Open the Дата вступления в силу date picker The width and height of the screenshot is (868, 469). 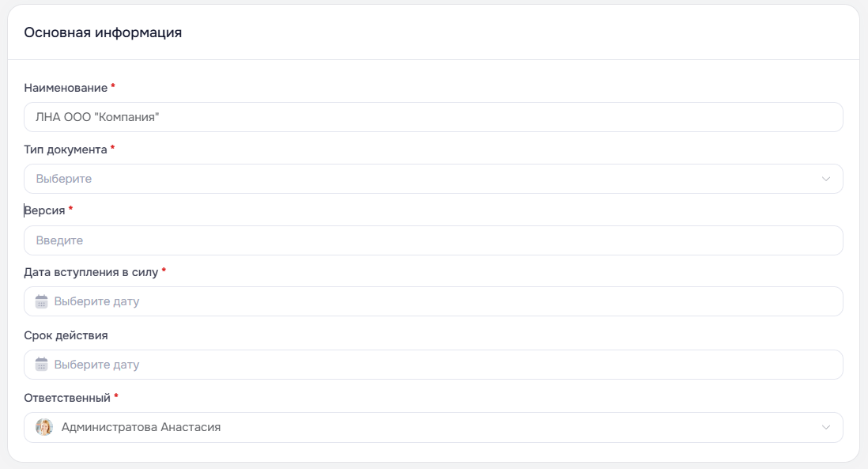[433, 301]
